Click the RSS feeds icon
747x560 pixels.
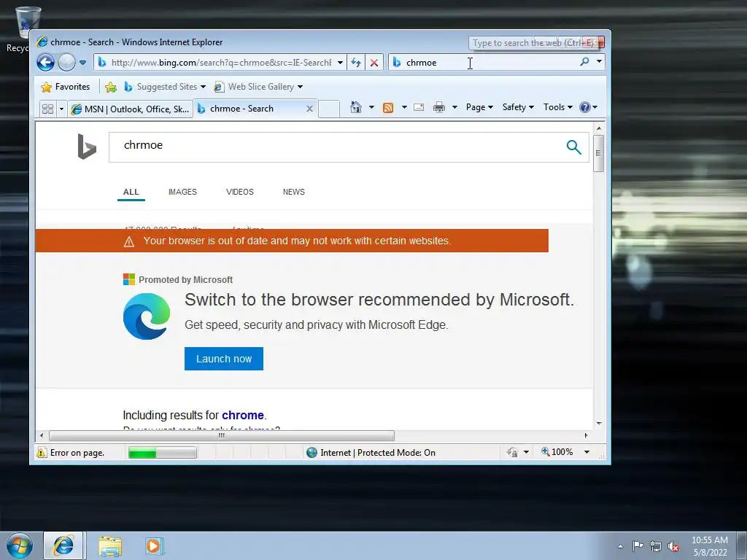(x=388, y=108)
